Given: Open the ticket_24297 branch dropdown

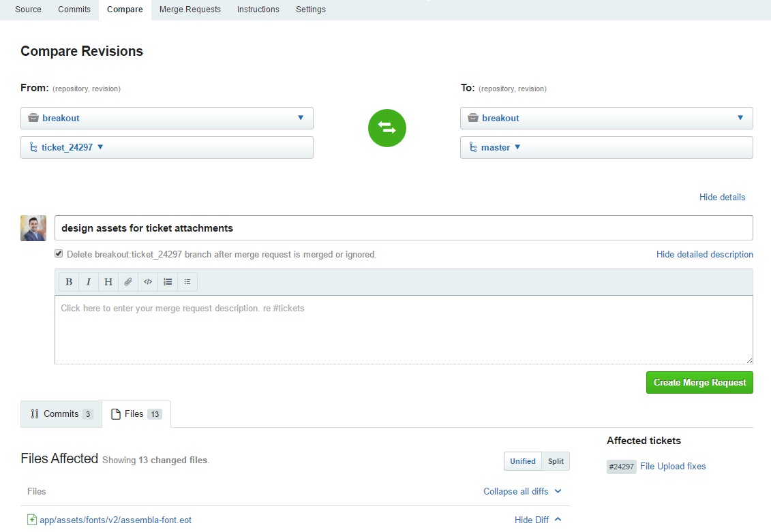Looking at the screenshot, I should (x=167, y=147).
